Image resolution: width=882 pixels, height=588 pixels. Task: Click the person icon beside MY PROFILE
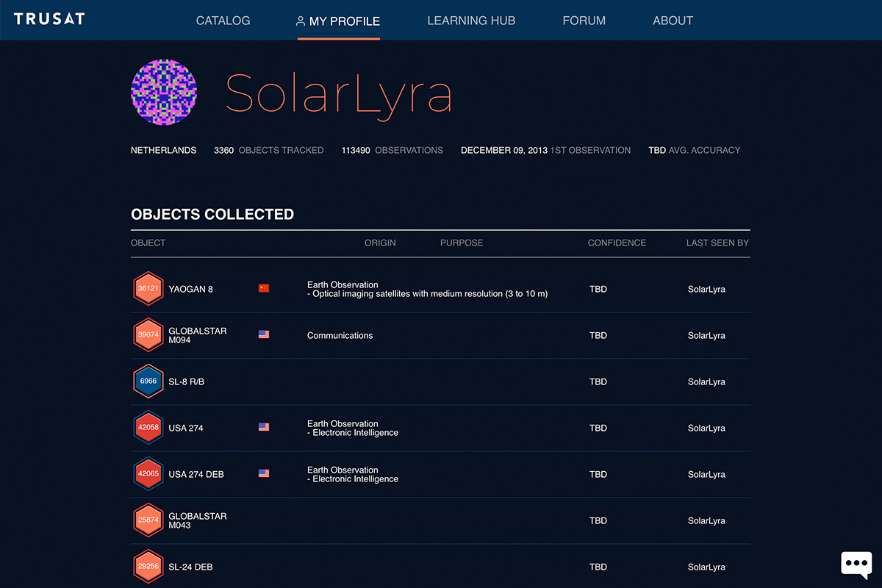pyautogui.click(x=301, y=21)
